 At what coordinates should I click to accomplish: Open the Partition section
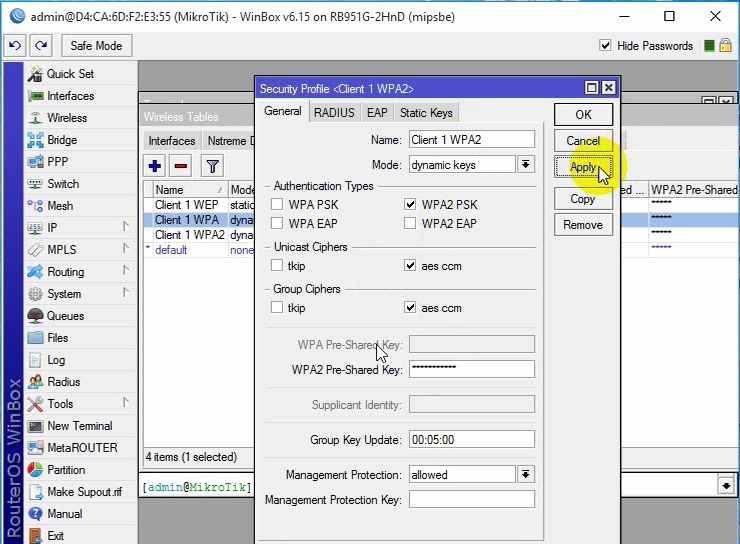[57, 470]
